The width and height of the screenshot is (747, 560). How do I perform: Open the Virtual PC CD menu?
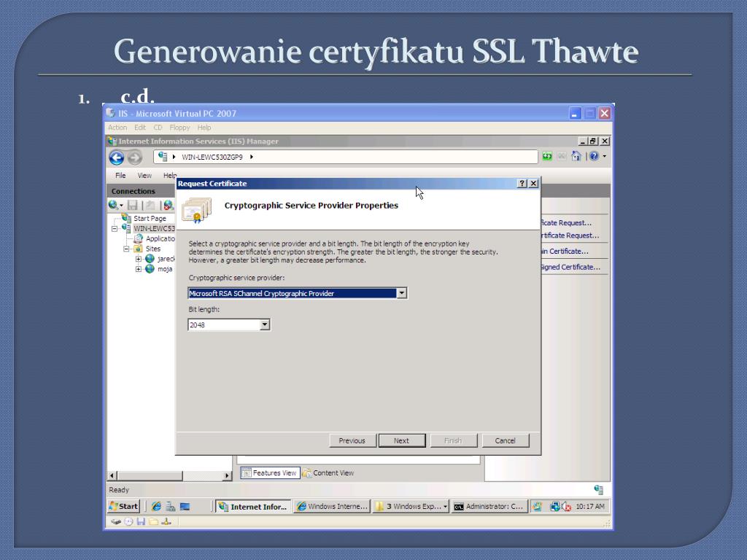158,128
